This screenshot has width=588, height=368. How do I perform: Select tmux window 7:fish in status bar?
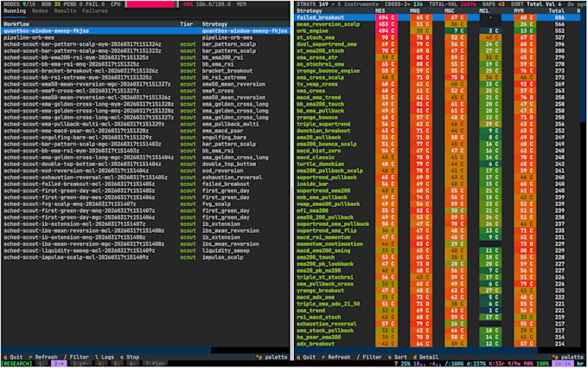[x=154, y=364]
